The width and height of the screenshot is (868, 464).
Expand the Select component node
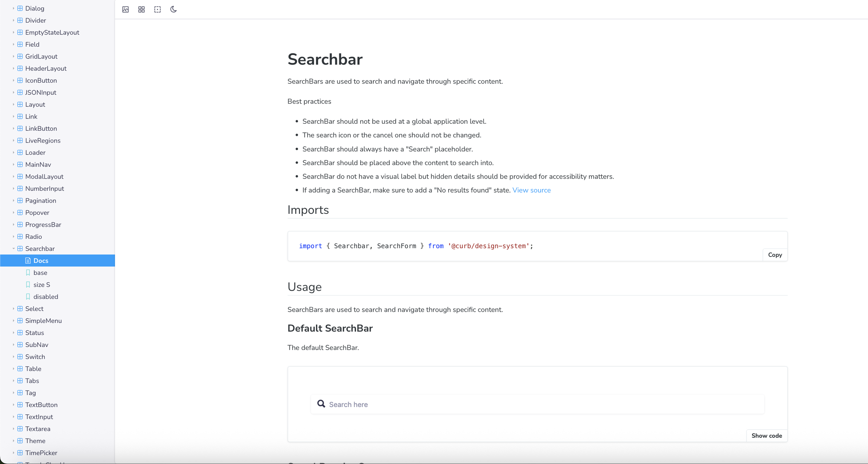[x=14, y=309]
